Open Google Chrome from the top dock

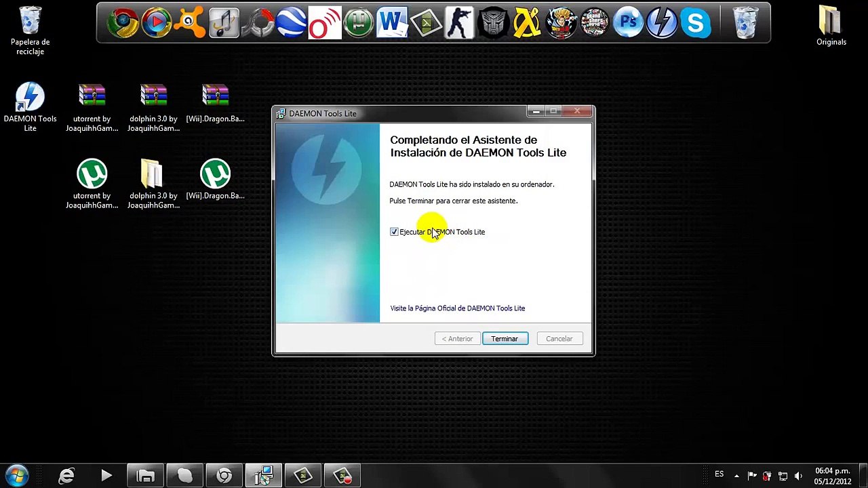coord(123,23)
